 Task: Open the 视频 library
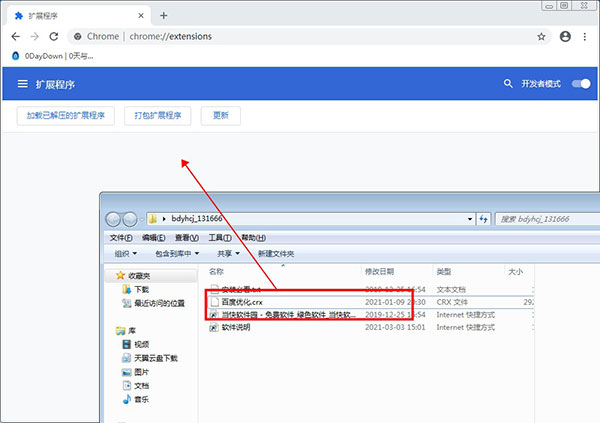[142, 345]
